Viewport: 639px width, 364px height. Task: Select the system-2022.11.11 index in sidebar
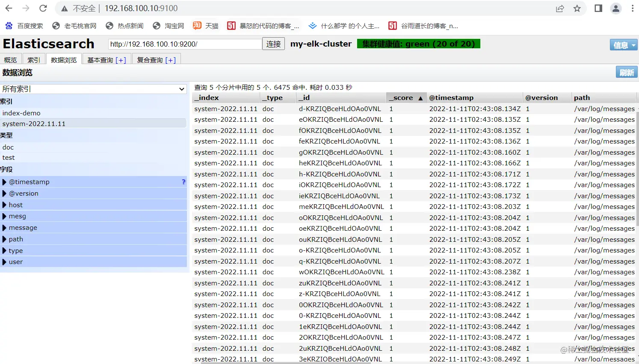click(x=93, y=123)
